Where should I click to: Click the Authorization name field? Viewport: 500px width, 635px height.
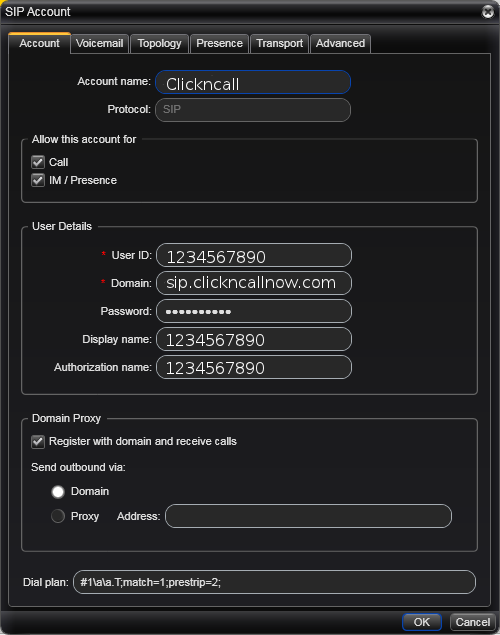pos(254,367)
